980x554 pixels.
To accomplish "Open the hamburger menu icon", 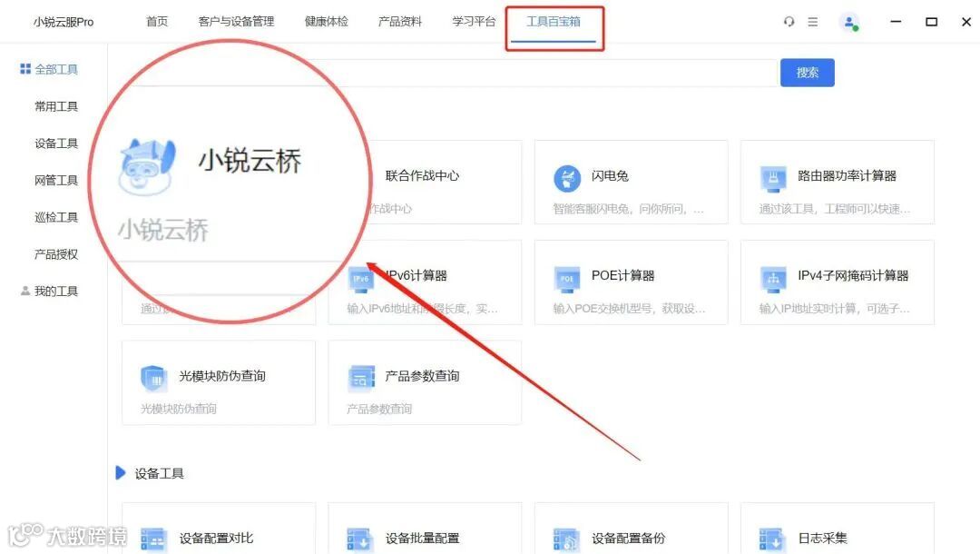I will (x=812, y=22).
